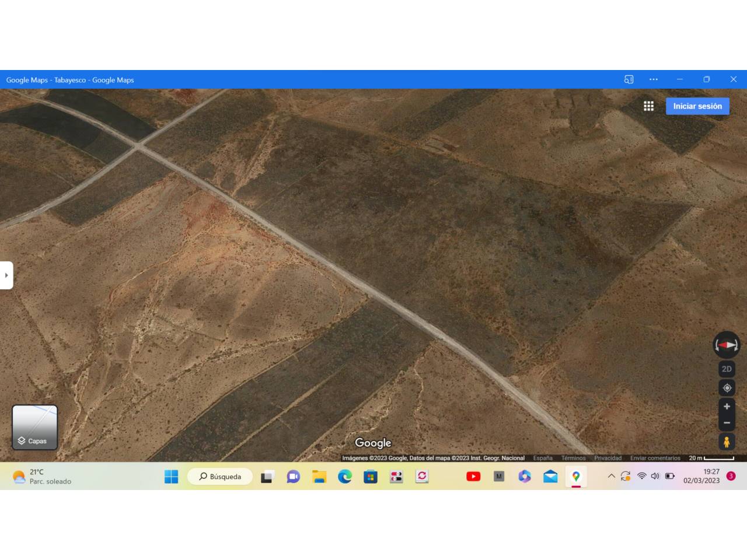Click the Iniciar sesión button
Screen dimensions: 747x560
697,106
